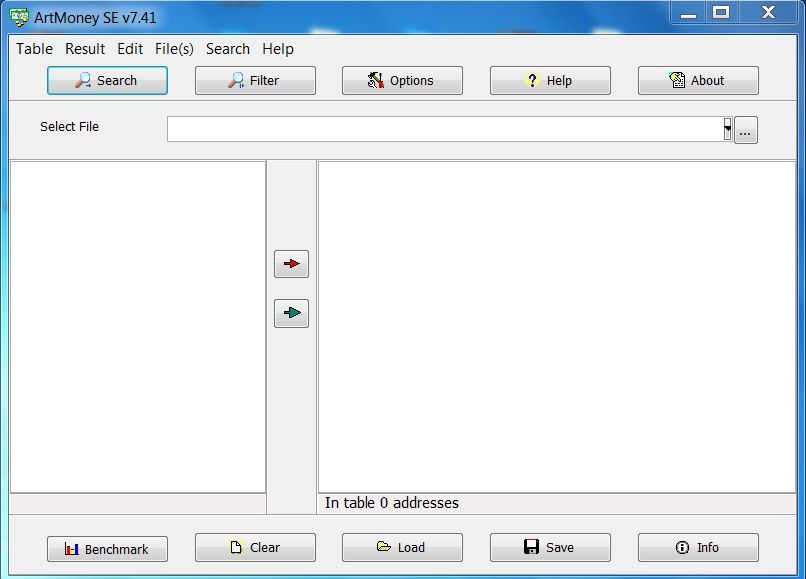
Task: Open the Options dialog
Action: (x=402, y=80)
